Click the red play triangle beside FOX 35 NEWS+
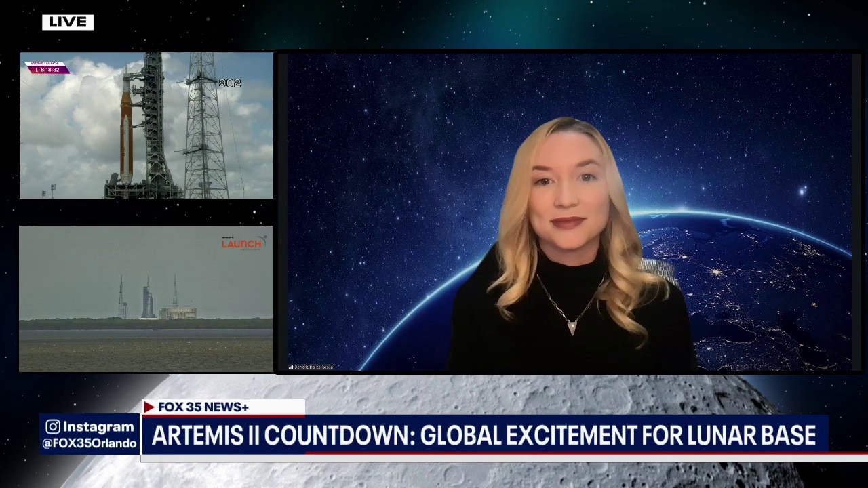The width and height of the screenshot is (868, 488). [x=150, y=407]
